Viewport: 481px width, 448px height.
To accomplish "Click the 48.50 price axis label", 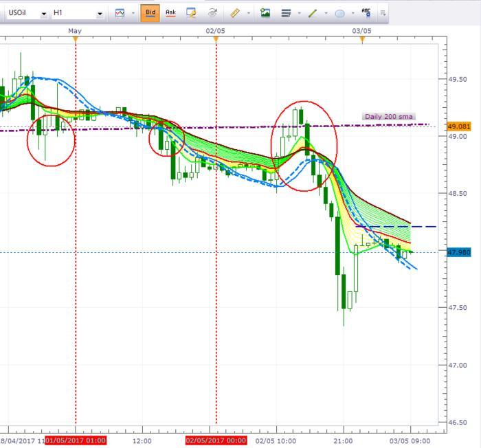I will click(x=458, y=194).
